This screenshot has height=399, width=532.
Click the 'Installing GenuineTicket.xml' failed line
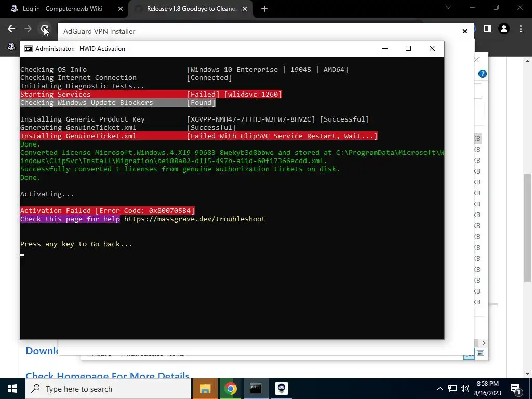pyautogui.click(x=199, y=136)
